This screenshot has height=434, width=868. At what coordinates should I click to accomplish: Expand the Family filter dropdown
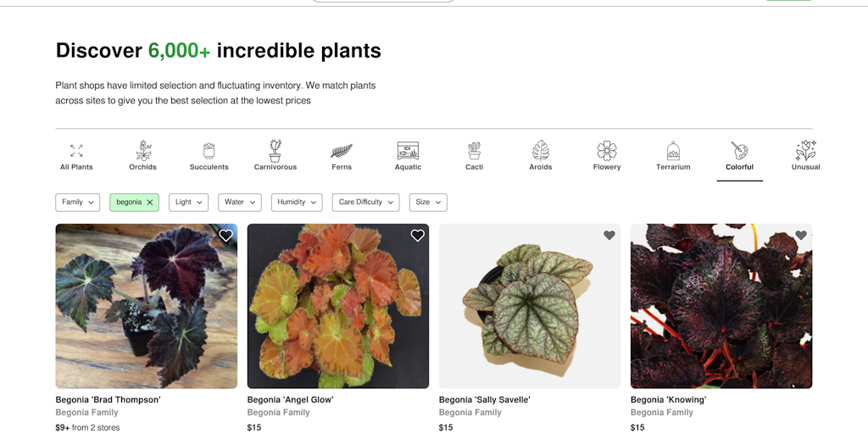click(x=78, y=203)
